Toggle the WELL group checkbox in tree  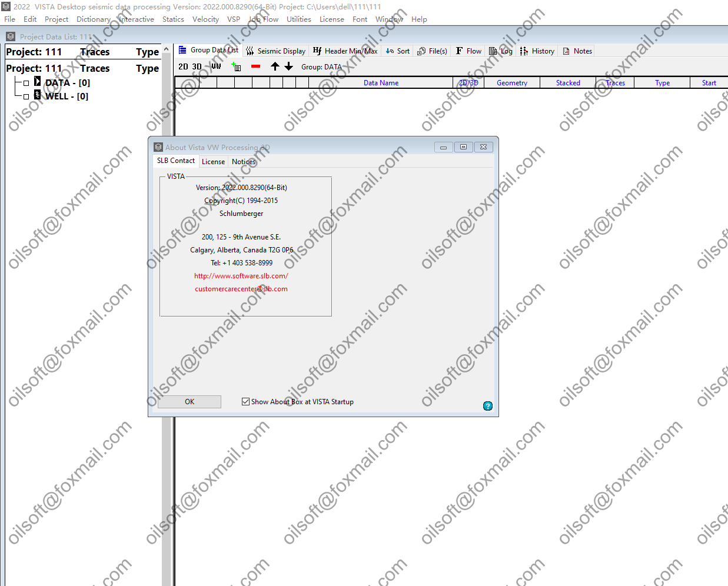pyautogui.click(x=26, y=96)
